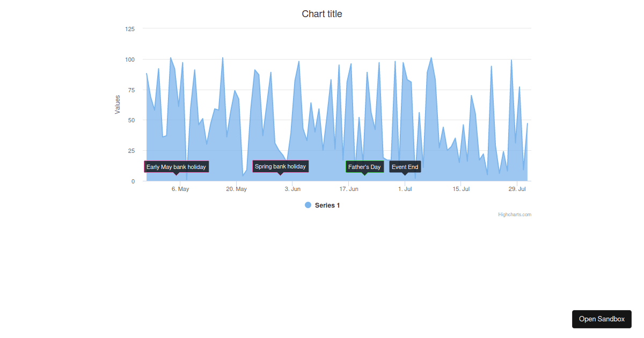This screenshot has height=338, width=644.
Task: Select the Spring bank holiday flag marker
Action: pyautogui.click(x=280, y=166)
